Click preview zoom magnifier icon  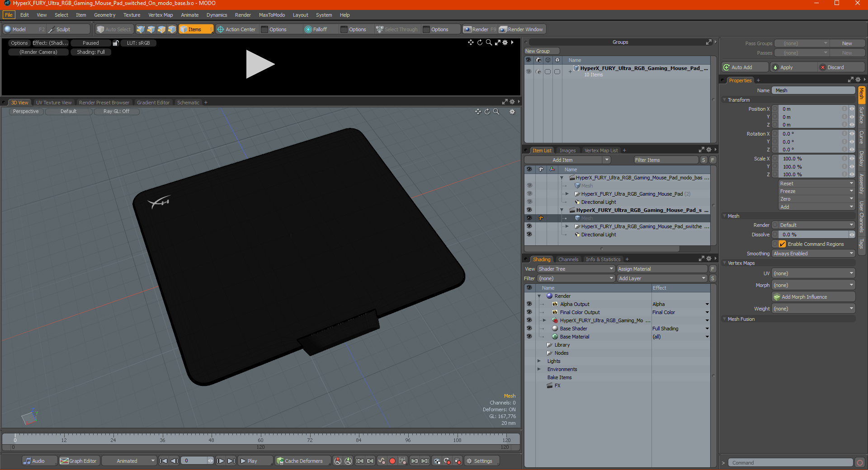(x=489, y=42)
